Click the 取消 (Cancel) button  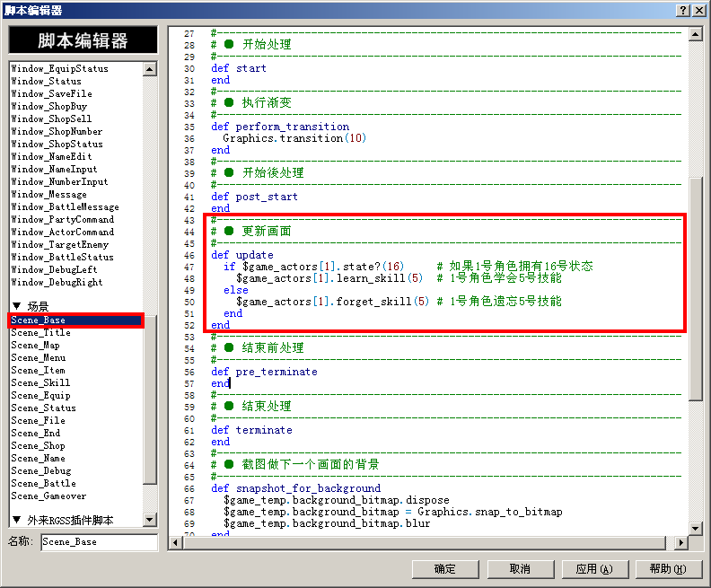point(520,568)
